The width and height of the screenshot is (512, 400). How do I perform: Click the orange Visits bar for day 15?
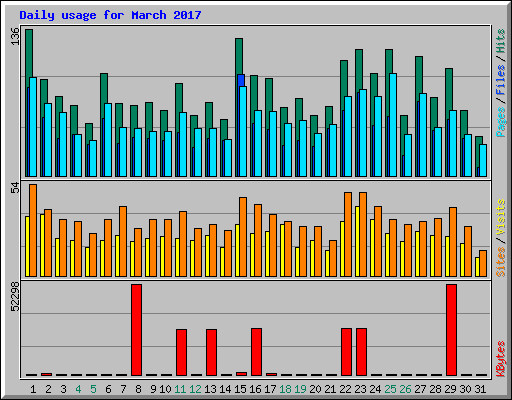243,237
